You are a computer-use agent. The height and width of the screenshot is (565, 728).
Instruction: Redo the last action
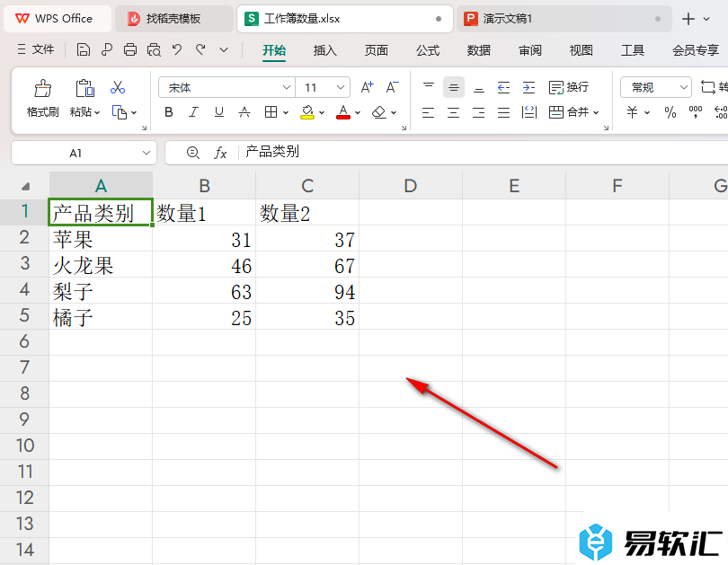tap(200, 49)
